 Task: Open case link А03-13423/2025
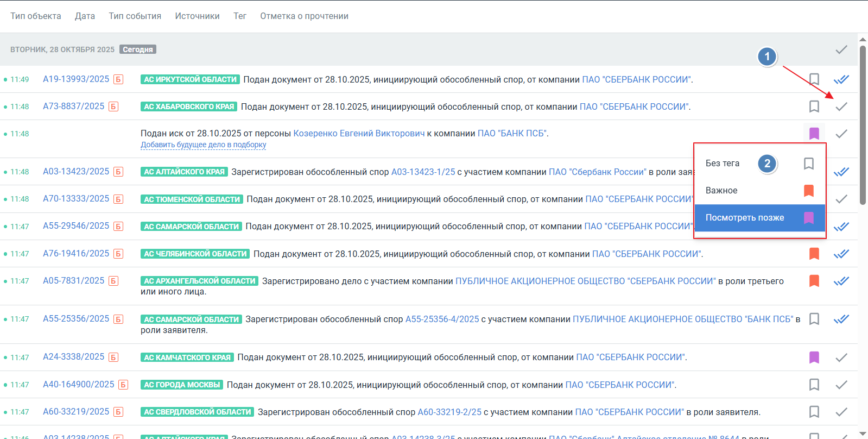(76, 172)
